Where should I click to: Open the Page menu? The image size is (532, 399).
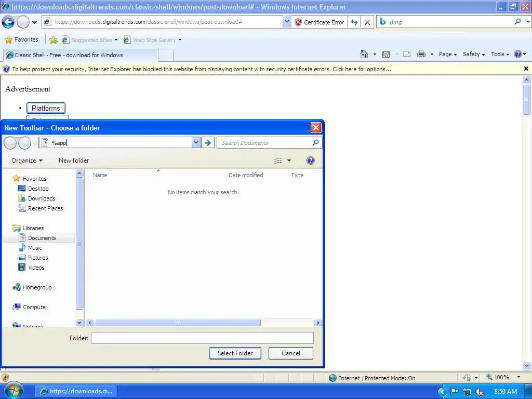tap(447, 54)
